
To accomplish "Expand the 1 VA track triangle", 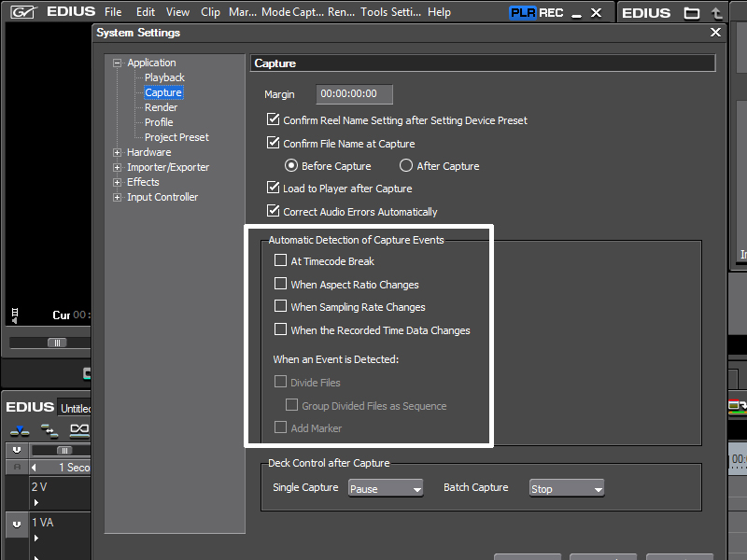I will pyautogui.click(x=36, y=539).
